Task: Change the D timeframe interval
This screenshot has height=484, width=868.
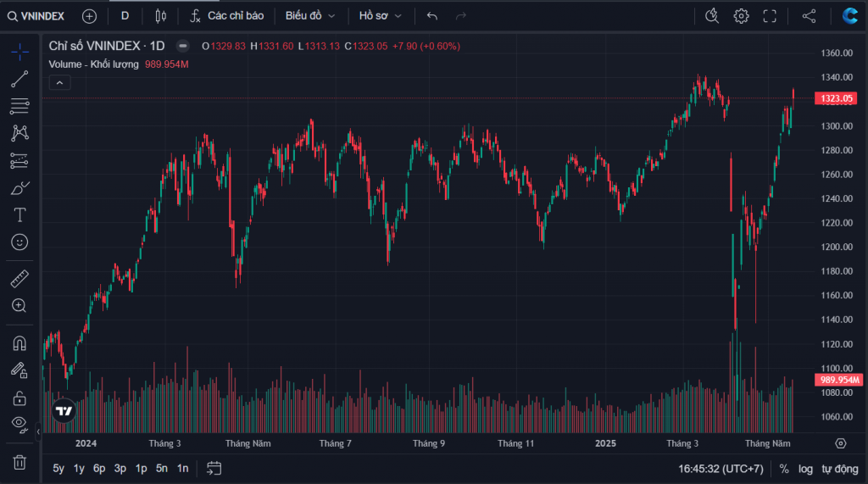Action: click(x=125, y=16)
